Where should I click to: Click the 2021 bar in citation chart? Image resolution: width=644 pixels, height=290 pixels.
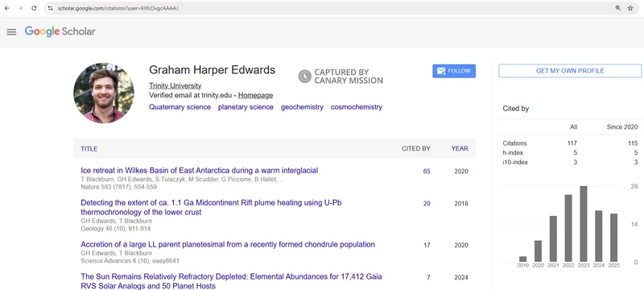553,239
